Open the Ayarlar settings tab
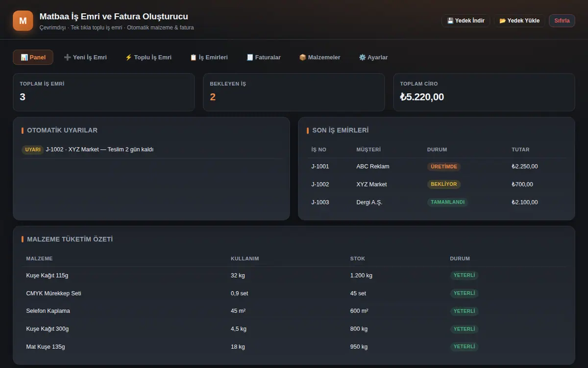The image size is (588, 368). pyautogui.click(x=373, y=57)
